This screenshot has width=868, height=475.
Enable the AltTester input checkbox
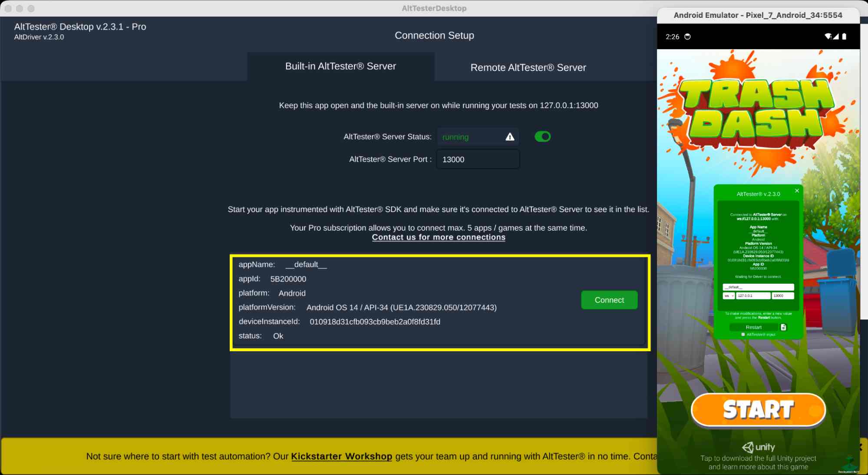[743, 335]
